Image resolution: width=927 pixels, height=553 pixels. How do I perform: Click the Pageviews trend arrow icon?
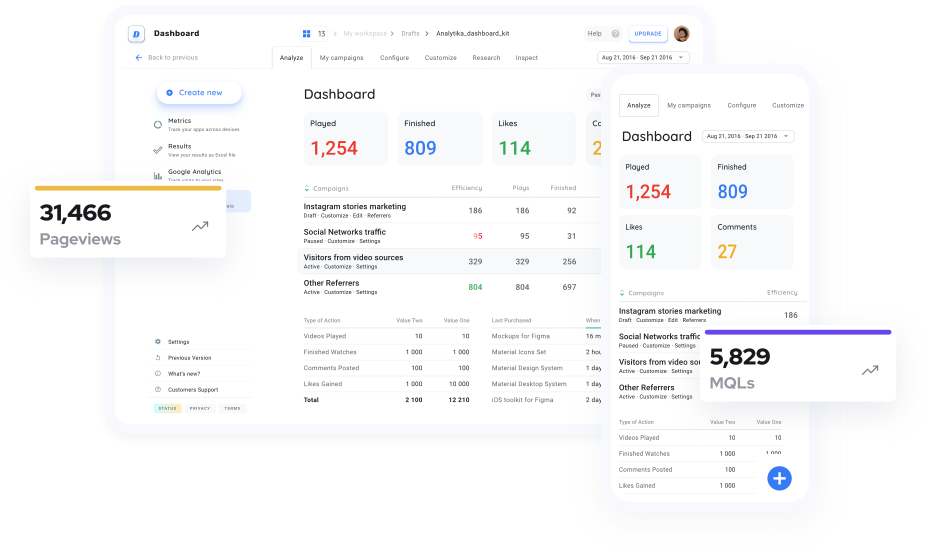[x=200, y=226]
